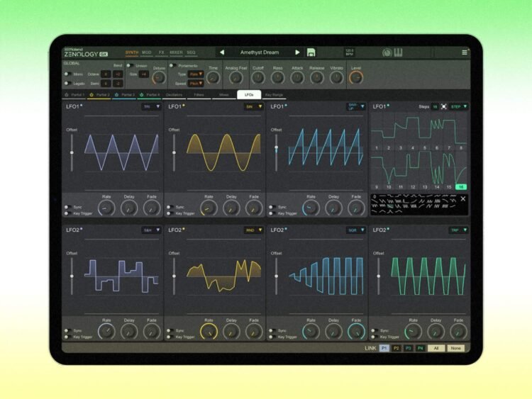Click the round knob view icon in header
This screenshot has height=399, width=532.
coord(387,52)
